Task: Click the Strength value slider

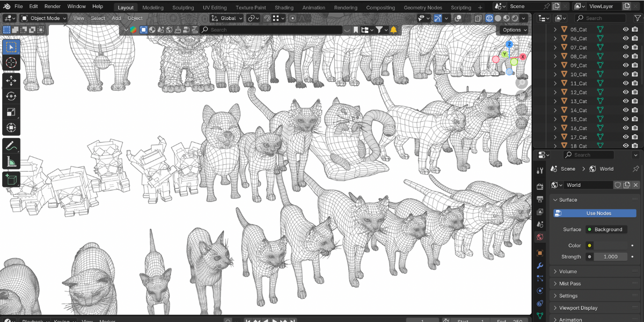Action: coord(610,257)
